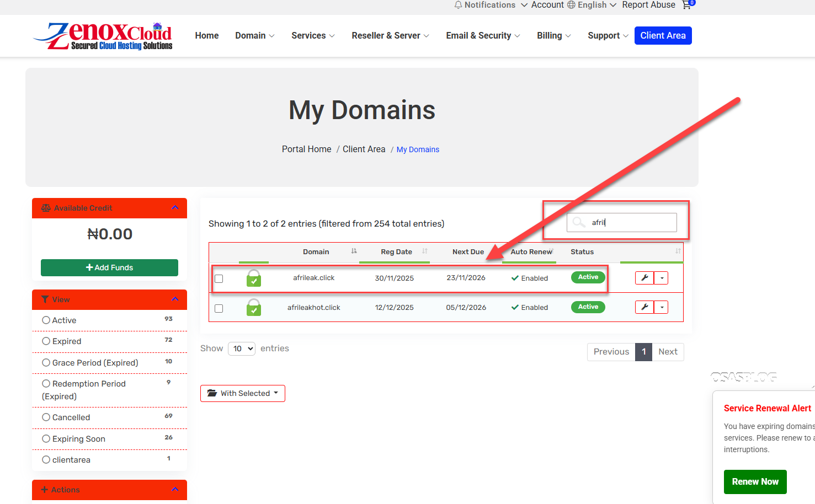Tick the checkbox for afrileak.click
Viewport: 815px width, 504px height.
[x=219, y=278]
